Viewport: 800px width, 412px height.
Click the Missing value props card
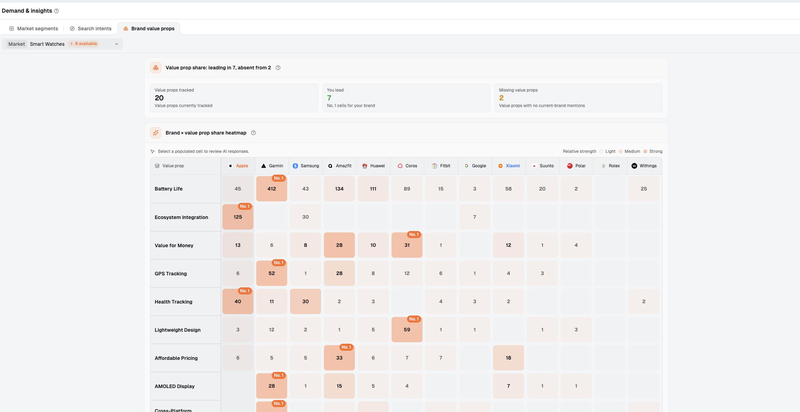pyautogui.click(x=579, y=98)
